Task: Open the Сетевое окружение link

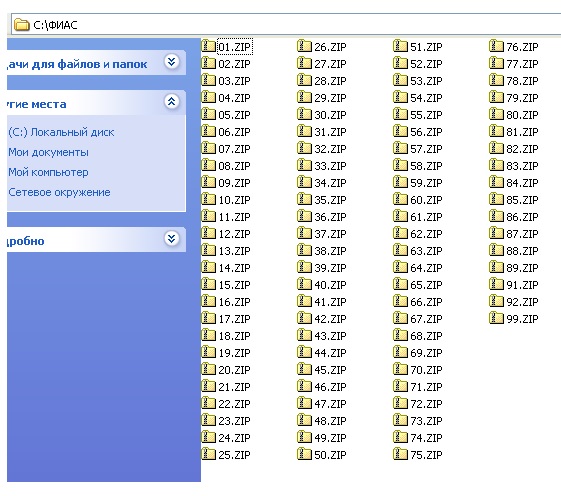Action: pos(59,193)
